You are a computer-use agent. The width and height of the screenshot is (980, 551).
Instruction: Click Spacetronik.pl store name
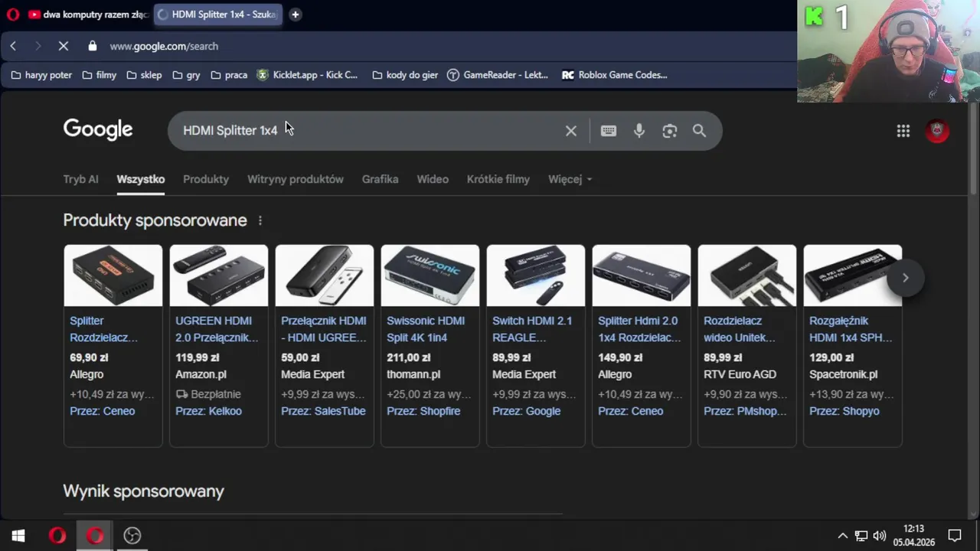click(844, 374)
